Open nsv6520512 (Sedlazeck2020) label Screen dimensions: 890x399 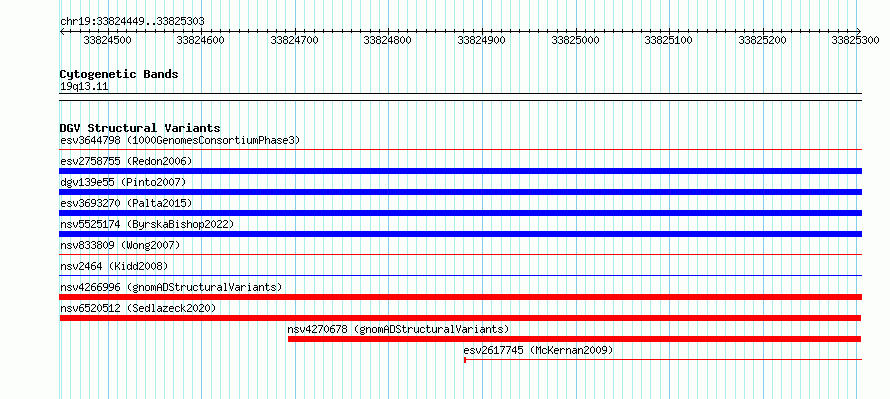coord(138,308)
